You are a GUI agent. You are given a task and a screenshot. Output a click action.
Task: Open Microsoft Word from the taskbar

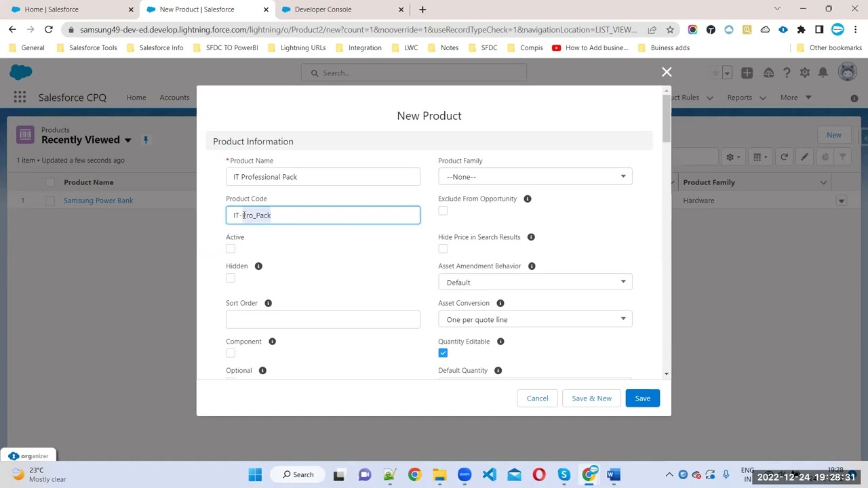click(614, 474)
